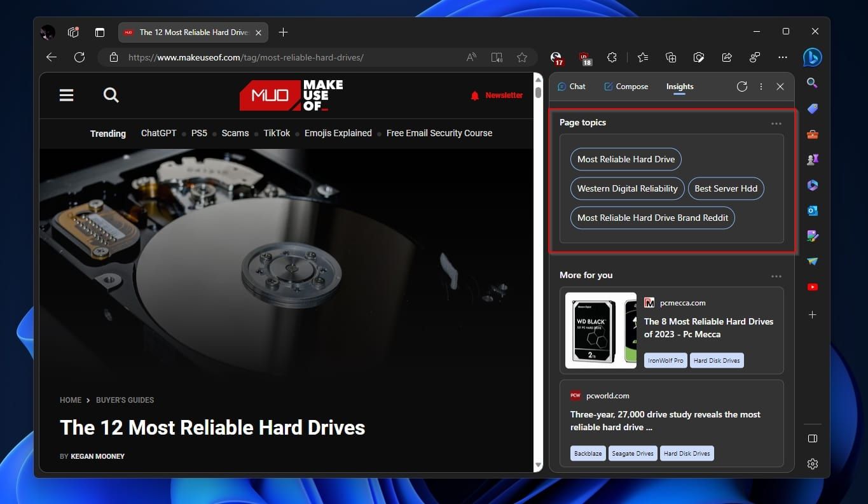Open Discover pane more options menu

pyautogui.click(x=761, y=87)
